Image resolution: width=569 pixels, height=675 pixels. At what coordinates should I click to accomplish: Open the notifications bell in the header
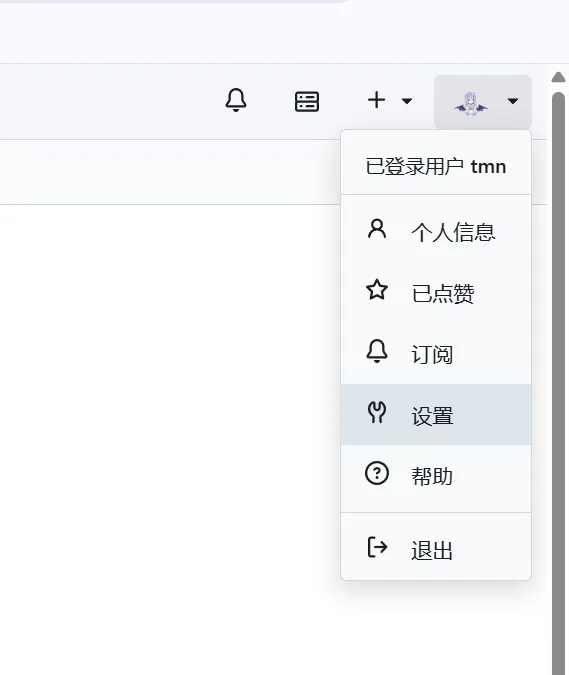(x=236, y=100)
